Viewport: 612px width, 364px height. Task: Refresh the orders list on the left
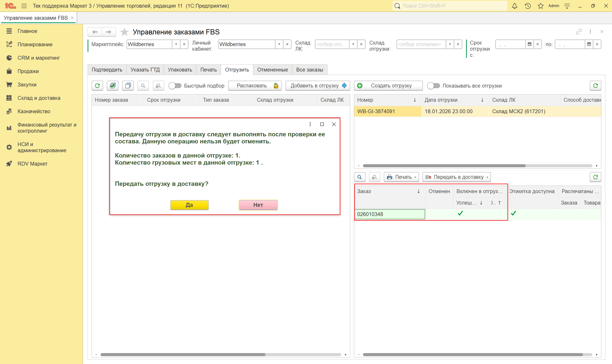97,86
